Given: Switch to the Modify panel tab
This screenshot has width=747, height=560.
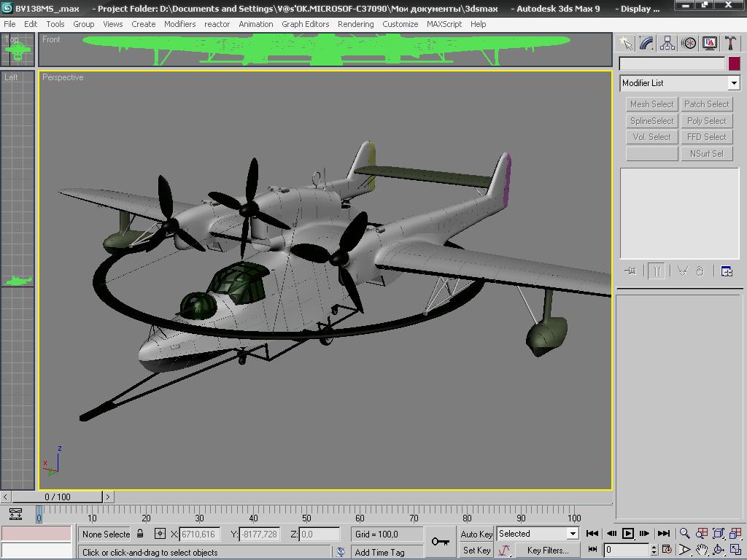Looking at the screenshot, I should pyautogui.click(x=646, y=43).
